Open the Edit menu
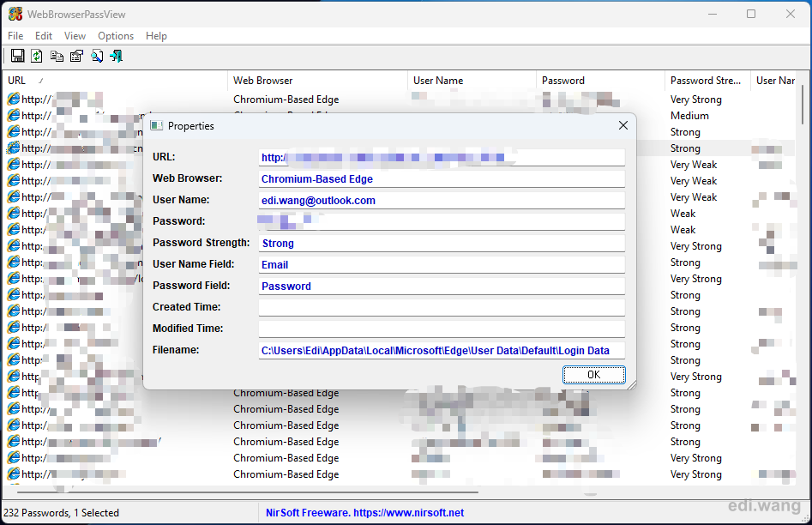 44,36
